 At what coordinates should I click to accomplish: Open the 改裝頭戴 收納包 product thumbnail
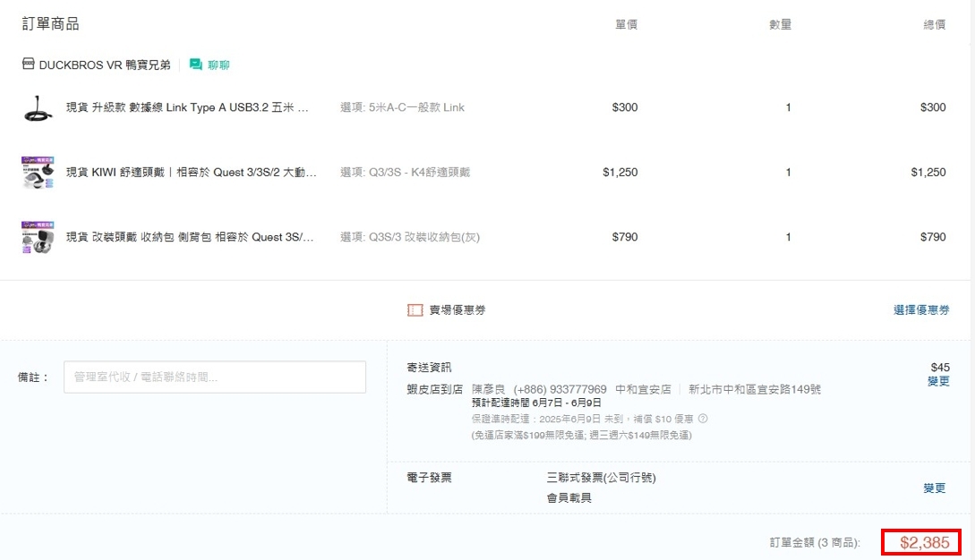[x=38, y=237]
